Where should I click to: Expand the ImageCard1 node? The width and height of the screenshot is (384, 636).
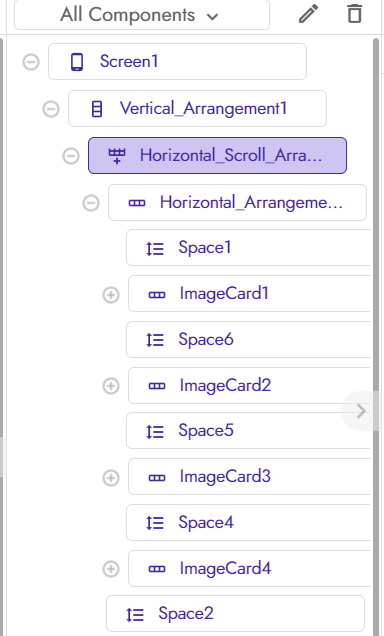(111, 295)
